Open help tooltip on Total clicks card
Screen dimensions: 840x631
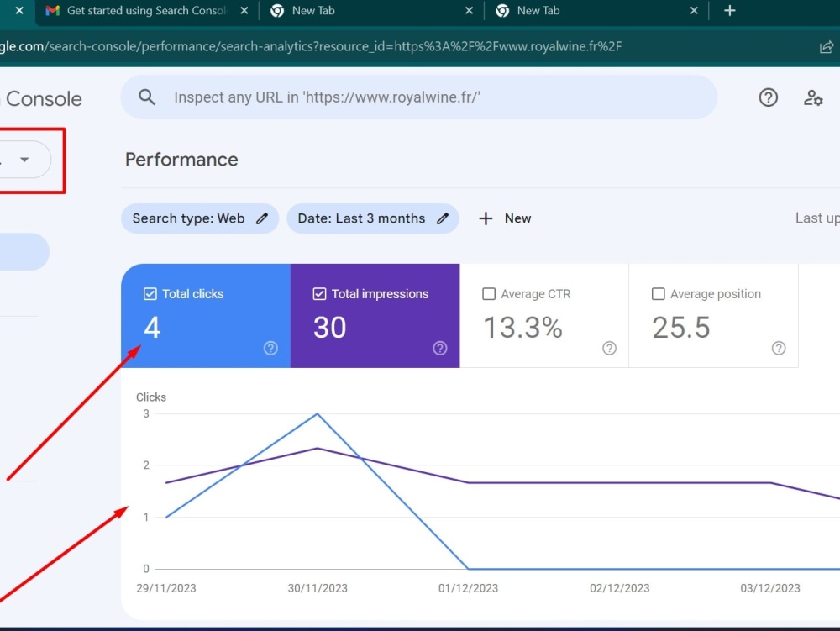270,348
